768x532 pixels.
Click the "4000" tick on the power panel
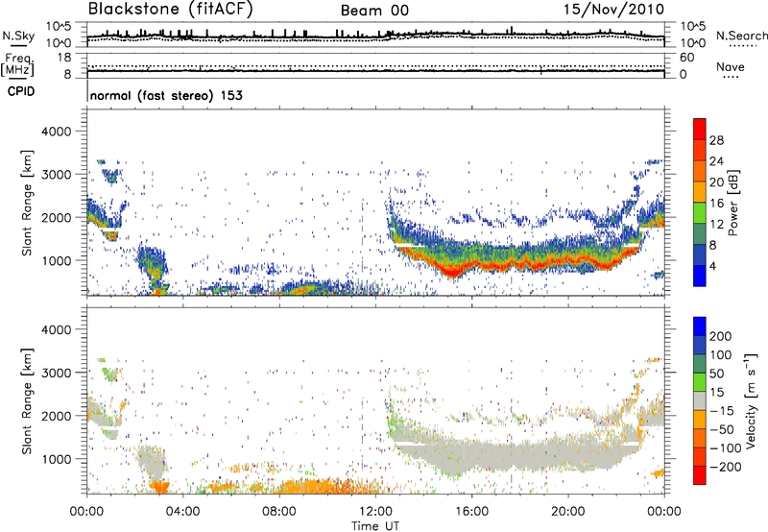pos(57,132)
